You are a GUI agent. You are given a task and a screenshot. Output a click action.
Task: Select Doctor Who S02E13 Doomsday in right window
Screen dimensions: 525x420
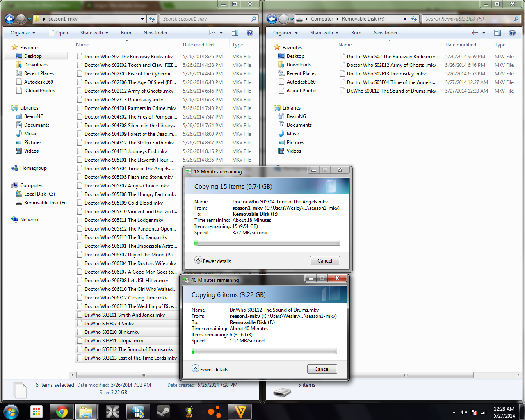point(386,74)
